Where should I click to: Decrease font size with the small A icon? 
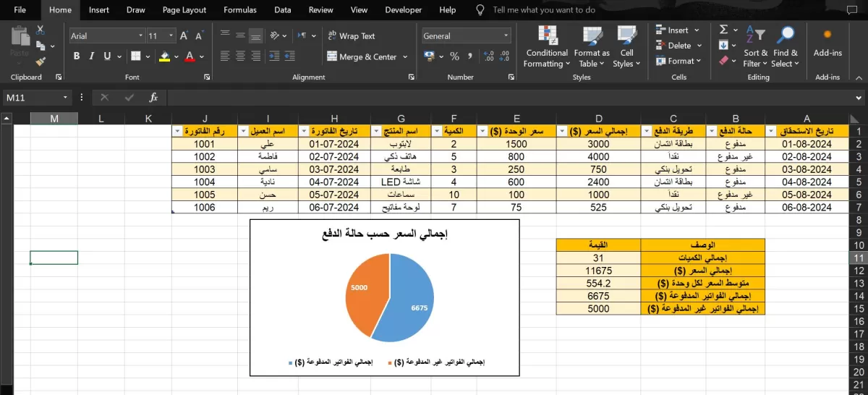pyautogui.click(x=199, y=35)
